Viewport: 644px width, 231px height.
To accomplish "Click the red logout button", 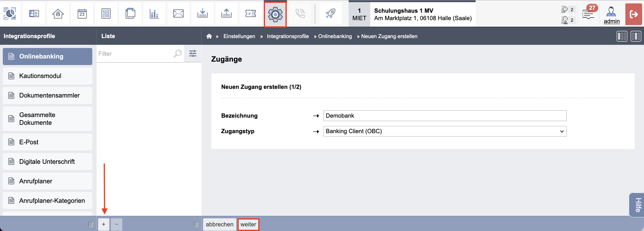I will [x=634, y=14].
